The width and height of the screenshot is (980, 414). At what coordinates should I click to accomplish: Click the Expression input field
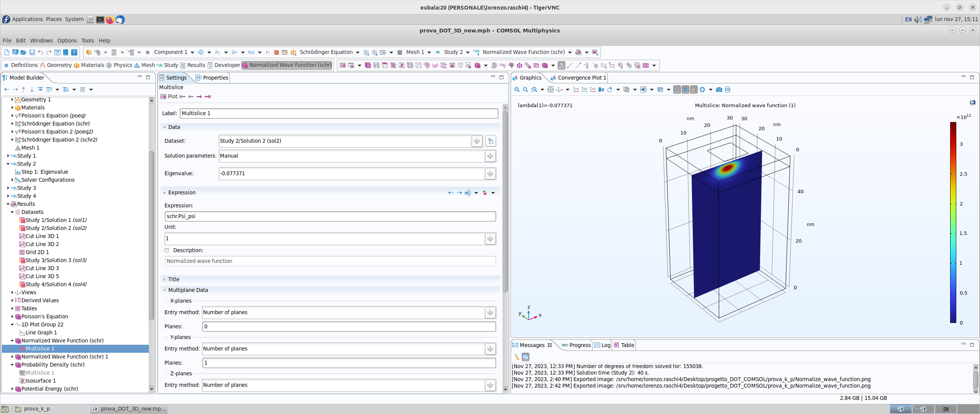click(x=330, y=216)
